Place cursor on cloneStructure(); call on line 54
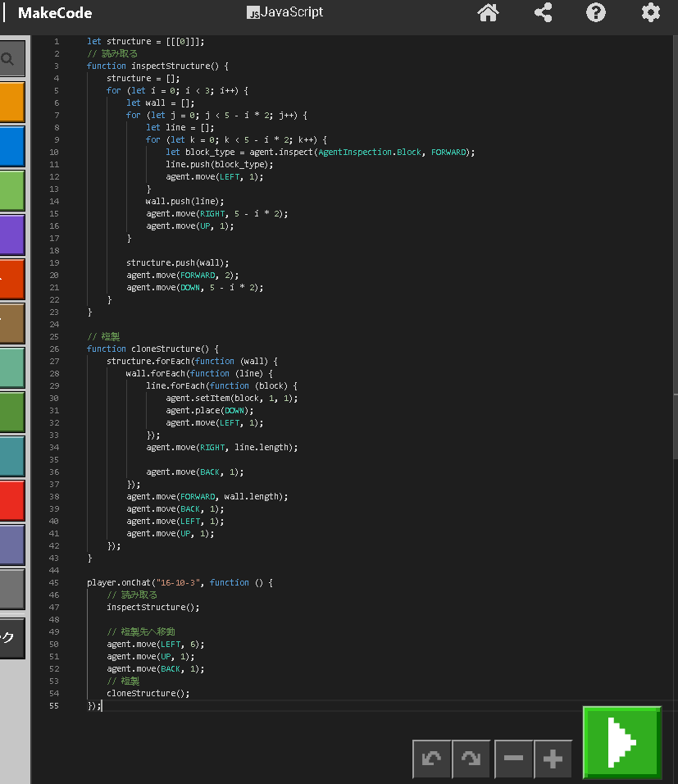 pyautogui.click(x=148, y=693)
